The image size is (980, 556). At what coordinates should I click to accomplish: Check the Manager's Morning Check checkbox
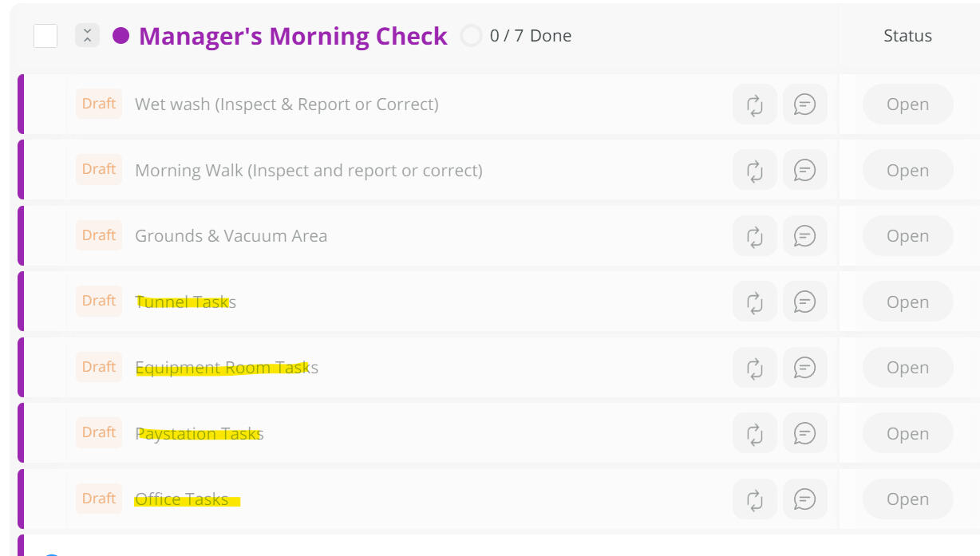[x=45, y=36]
